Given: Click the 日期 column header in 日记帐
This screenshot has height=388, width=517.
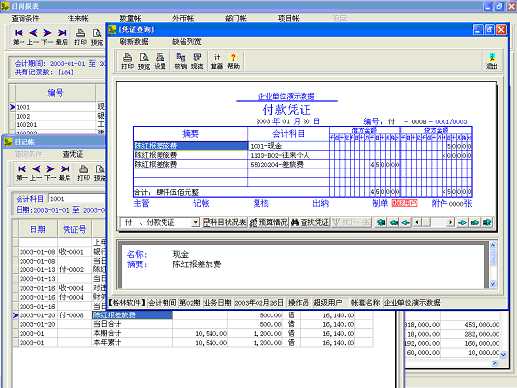Looking at the screenshot, I should [x=38, y=229].
